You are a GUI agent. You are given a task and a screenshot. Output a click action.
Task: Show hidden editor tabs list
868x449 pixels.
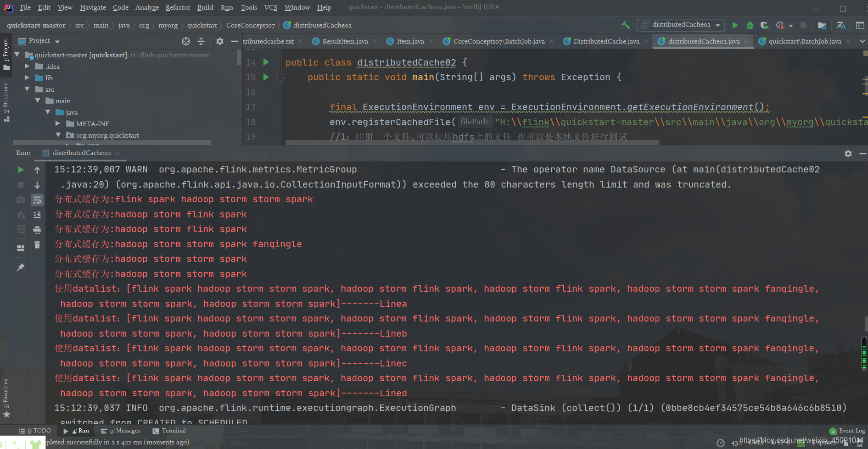[x=862, y=41]
